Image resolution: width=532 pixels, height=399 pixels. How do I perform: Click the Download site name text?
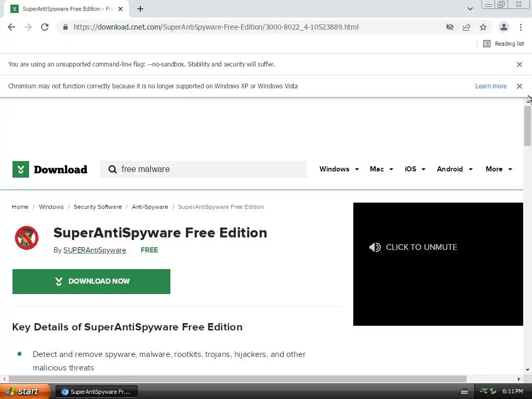pos(61,169)
